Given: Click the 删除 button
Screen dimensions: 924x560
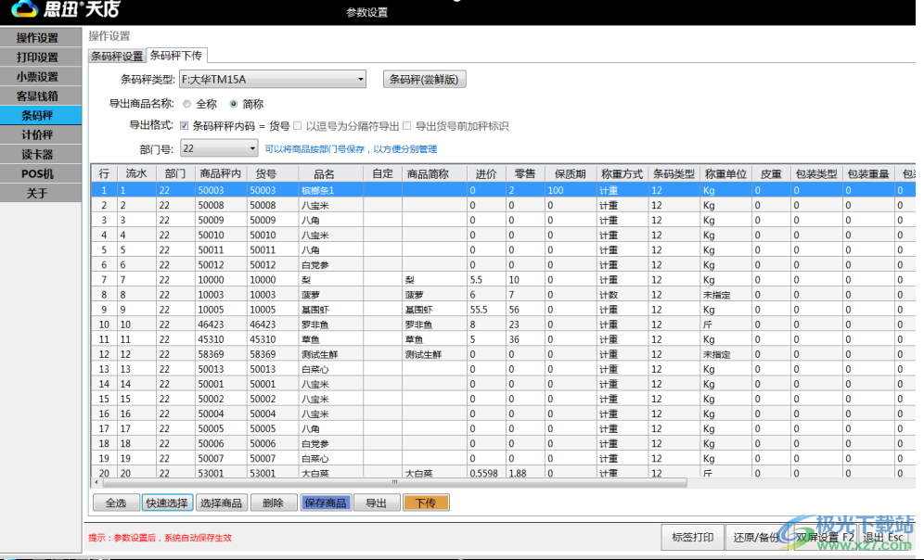Looking at the screenshot, I should [273, 503].
